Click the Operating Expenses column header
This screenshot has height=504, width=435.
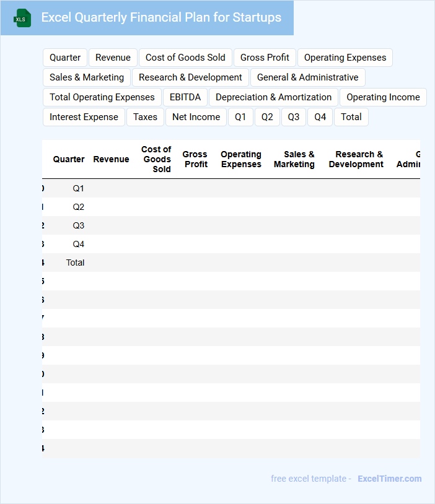pos(241,159)
